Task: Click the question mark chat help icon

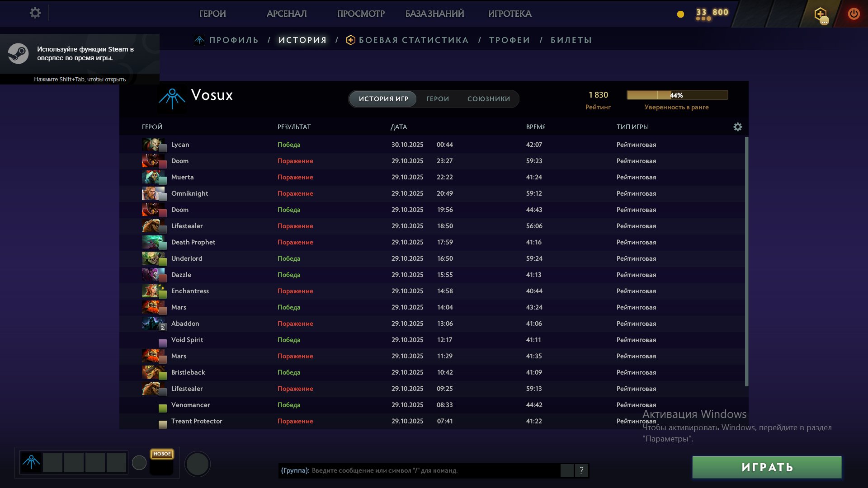Action: [581, 470]
